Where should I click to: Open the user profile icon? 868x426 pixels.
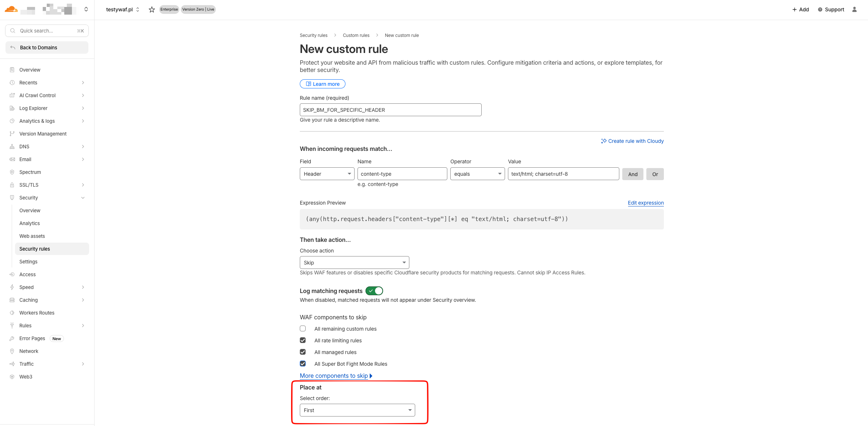[x=854, y=9]
